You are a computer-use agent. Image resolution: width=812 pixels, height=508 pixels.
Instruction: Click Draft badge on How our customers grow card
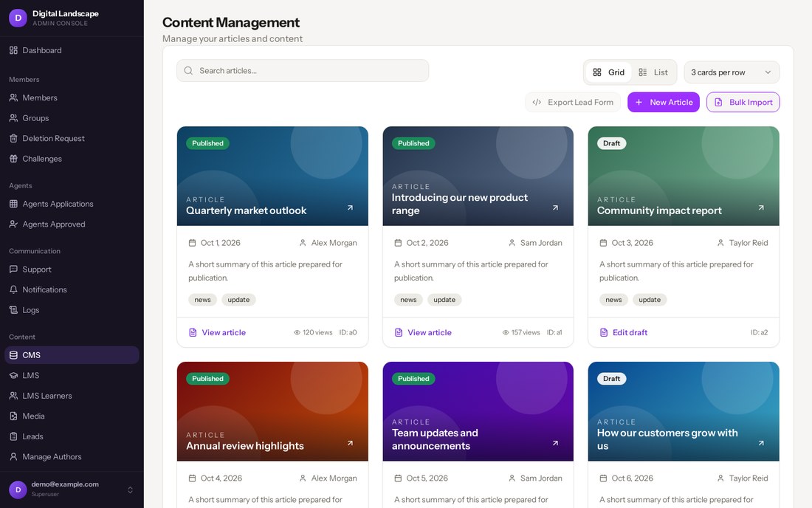pos(612,379)
